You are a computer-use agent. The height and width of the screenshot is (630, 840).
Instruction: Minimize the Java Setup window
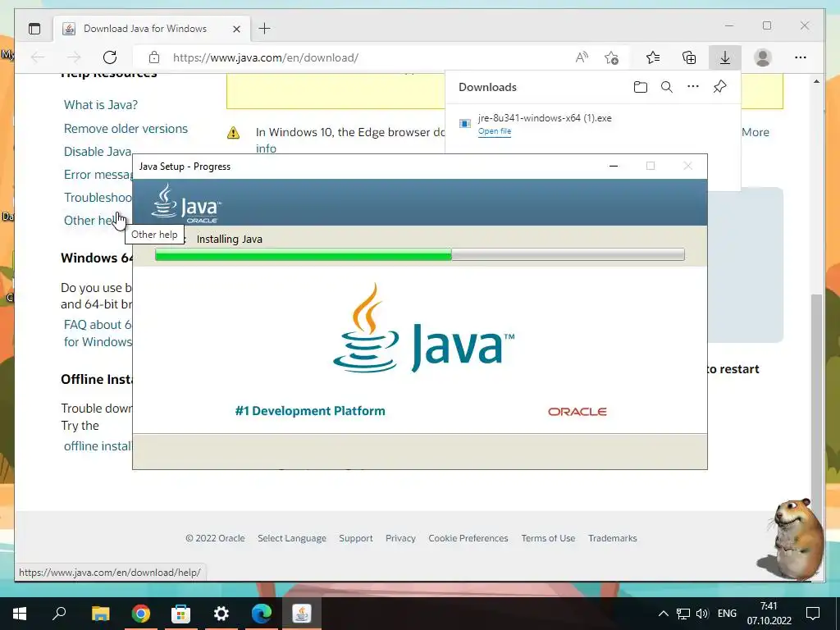pos(614,166)
